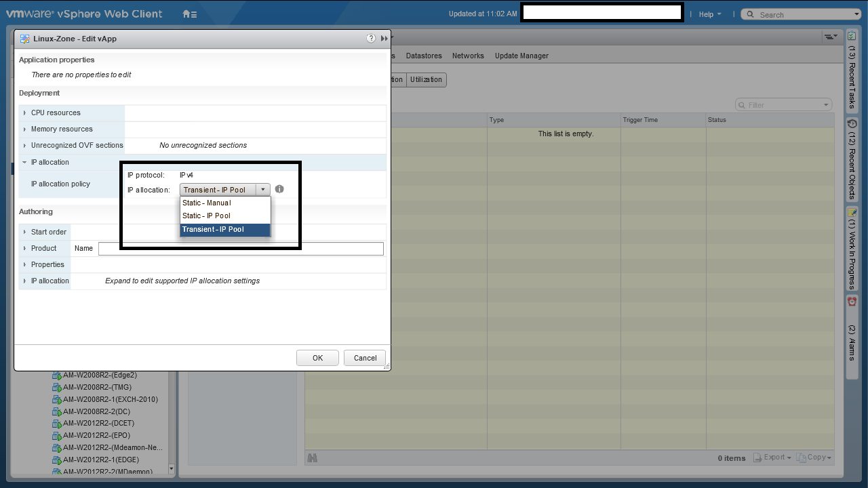Switch to the Networks tab

coord(468,56)
